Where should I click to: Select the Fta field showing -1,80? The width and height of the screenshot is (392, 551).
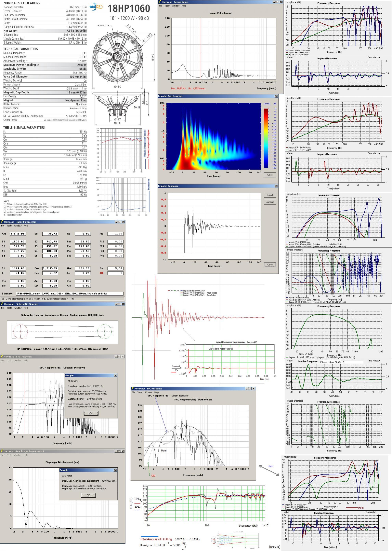tap(115, 234)
